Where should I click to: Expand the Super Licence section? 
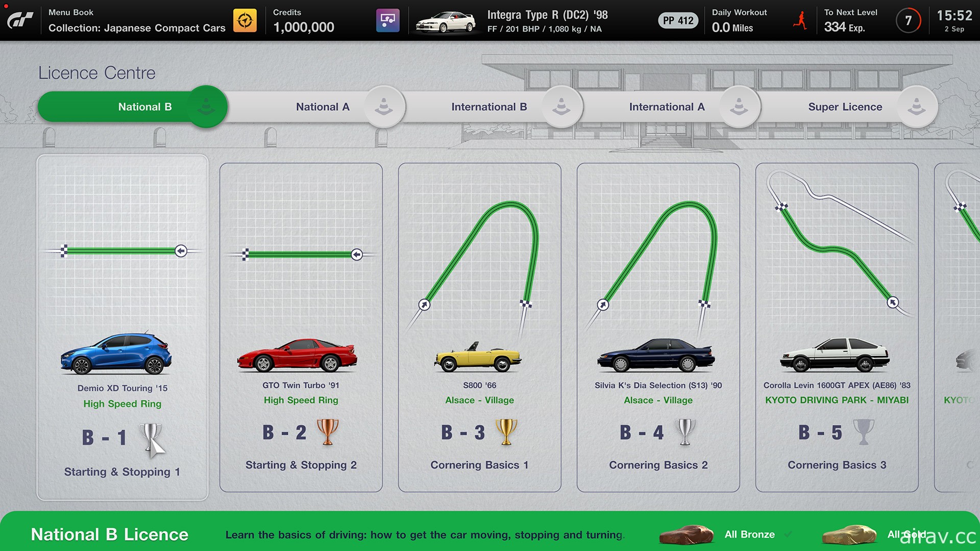pyautogui.click(x=843, y=106)
